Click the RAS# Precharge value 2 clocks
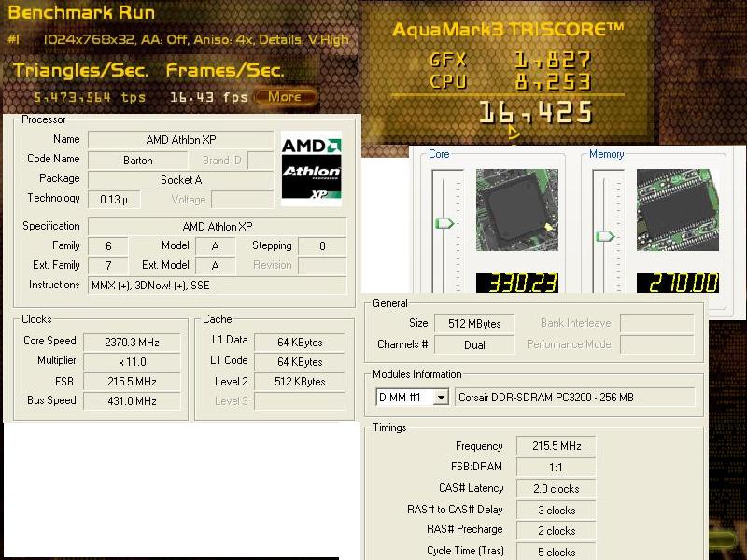 pyautogui.click(x=557, y=531)
